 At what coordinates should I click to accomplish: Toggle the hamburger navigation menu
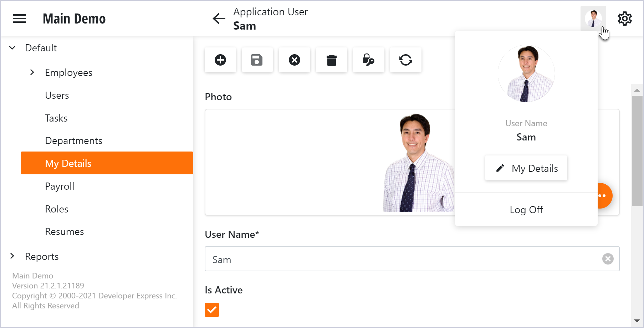(19, 19)
